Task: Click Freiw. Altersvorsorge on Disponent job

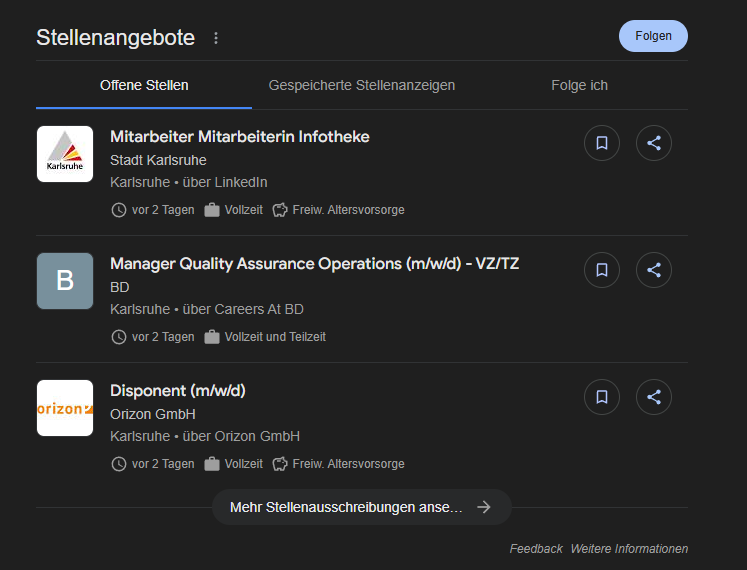Action: point(348,464)
